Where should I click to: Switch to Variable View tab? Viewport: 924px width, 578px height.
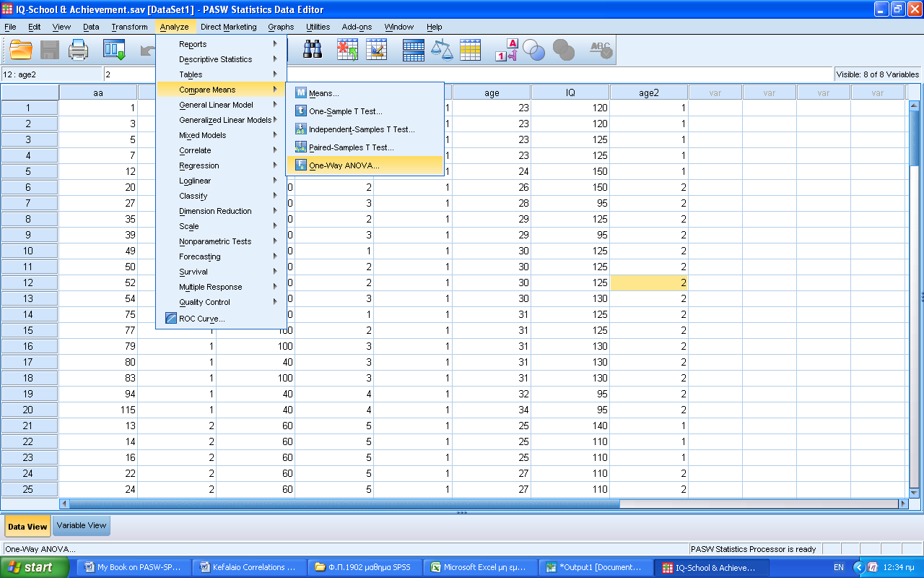(x=82, y=525)
